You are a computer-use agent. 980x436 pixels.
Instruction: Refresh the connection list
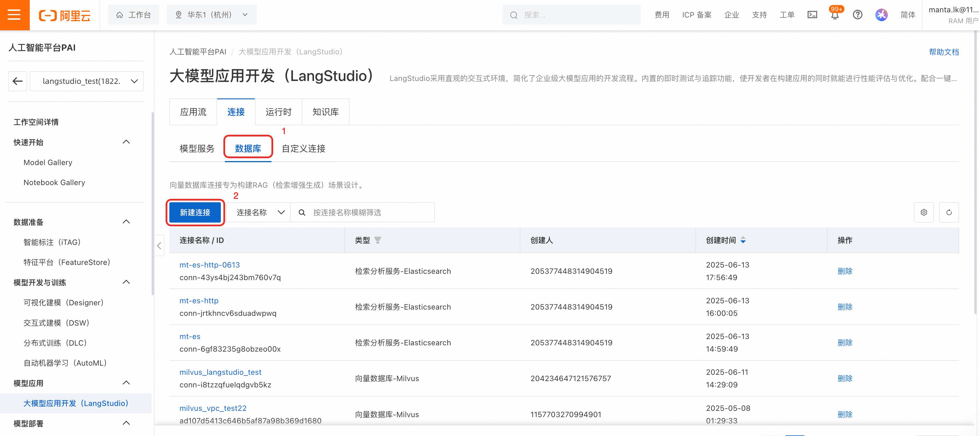[949, 212]
